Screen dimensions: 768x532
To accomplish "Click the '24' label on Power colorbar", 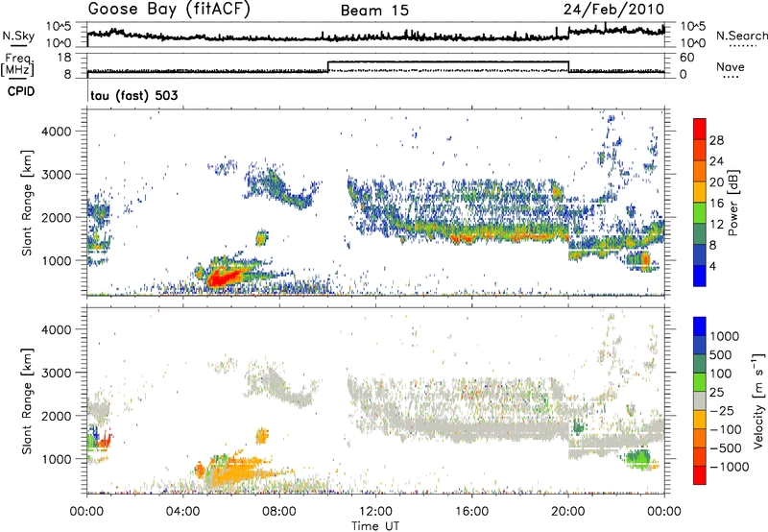I will click(716, 161).
